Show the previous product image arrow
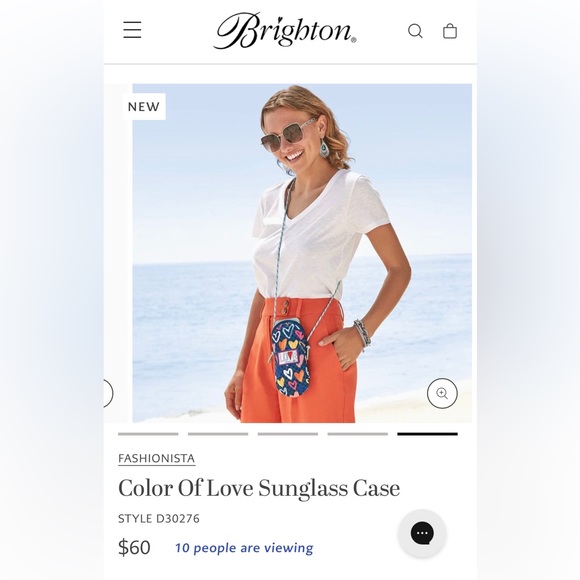580x580 pixels. coord(107,393)
